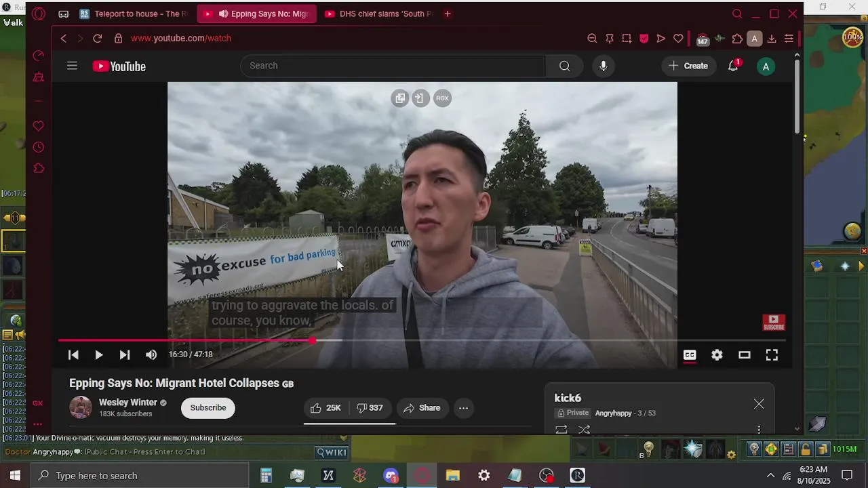Click the send/flow arrow icon
This screenshot has width=868, height=488.
coord(660,39)
